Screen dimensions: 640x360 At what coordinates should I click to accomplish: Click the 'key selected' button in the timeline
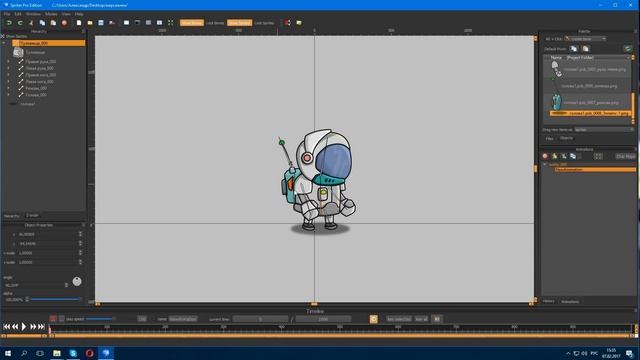coord(399,319)
